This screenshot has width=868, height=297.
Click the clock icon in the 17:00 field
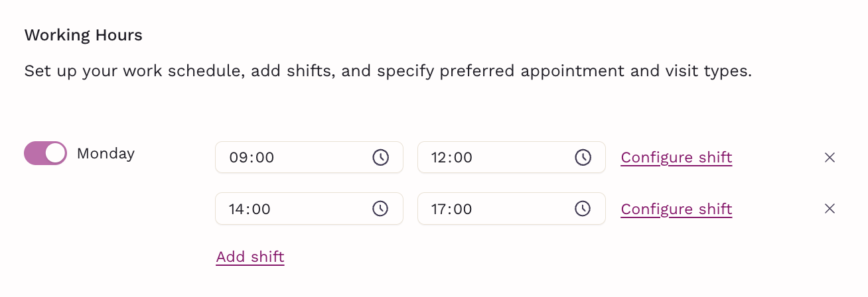coord(583,209)
